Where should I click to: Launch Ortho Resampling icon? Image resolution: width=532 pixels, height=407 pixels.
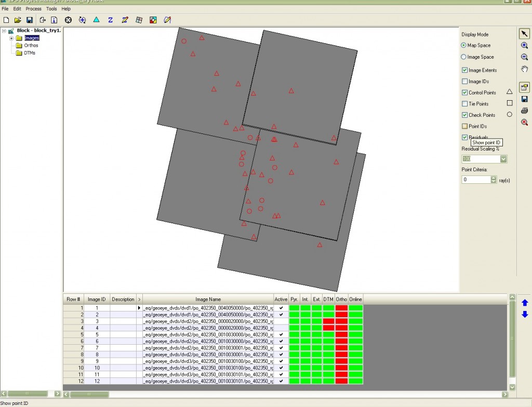click(x=139, y=20)
